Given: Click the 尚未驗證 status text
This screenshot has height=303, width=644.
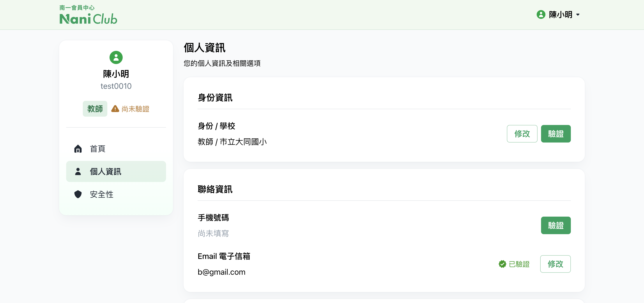Looking at the screenshot, I should (135, 109).
